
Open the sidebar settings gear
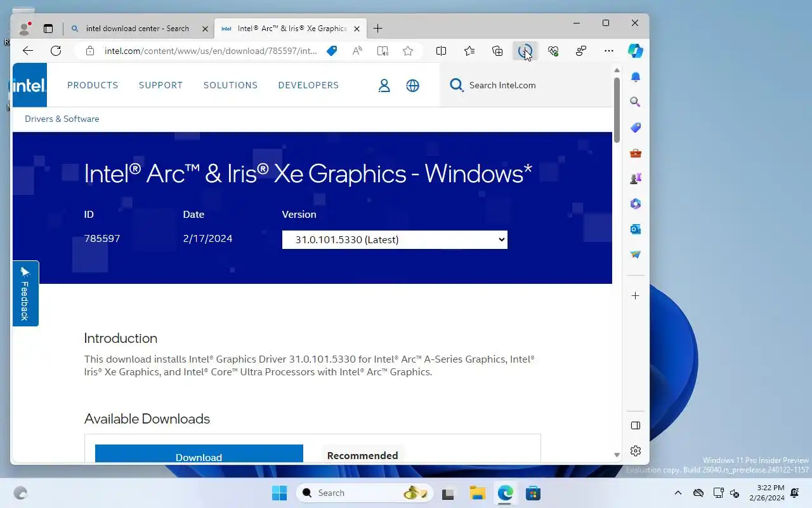(x=636, y=451)
